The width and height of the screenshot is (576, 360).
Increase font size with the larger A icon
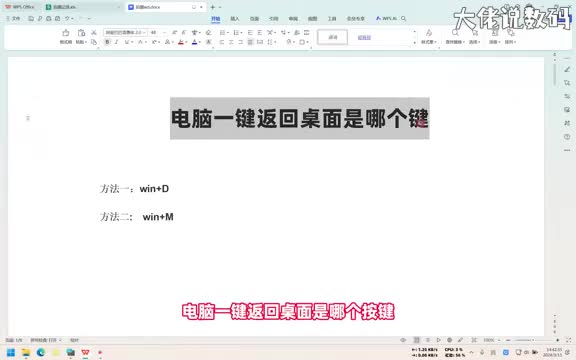click(174, 32)
